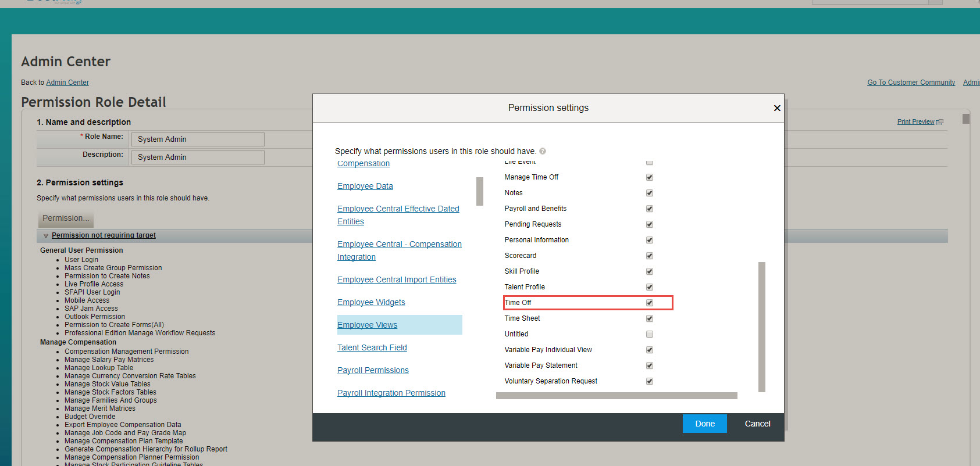Screen dimensions: 980x466
Task: Enable the Untitled checkbox
Action: point(650,334)
